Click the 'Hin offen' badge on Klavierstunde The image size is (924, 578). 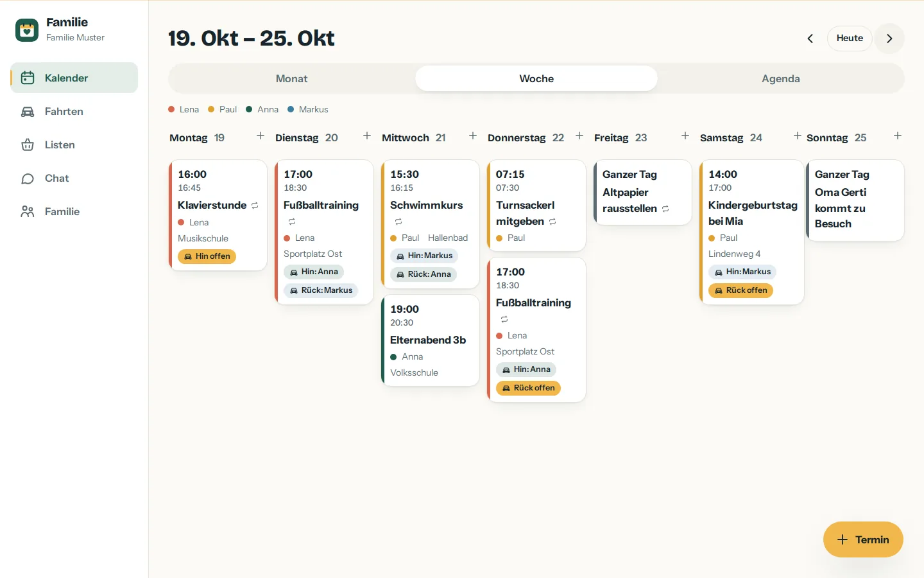click(207, 256)
